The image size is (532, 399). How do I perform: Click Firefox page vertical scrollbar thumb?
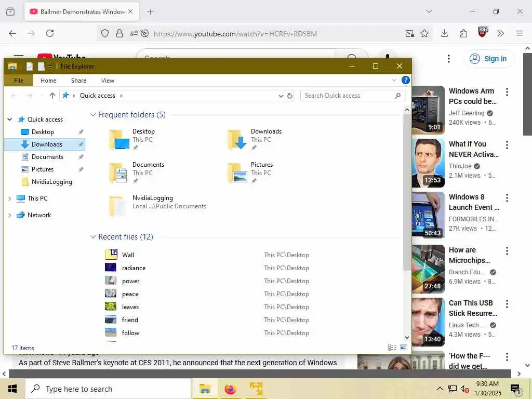coord(527,94)
